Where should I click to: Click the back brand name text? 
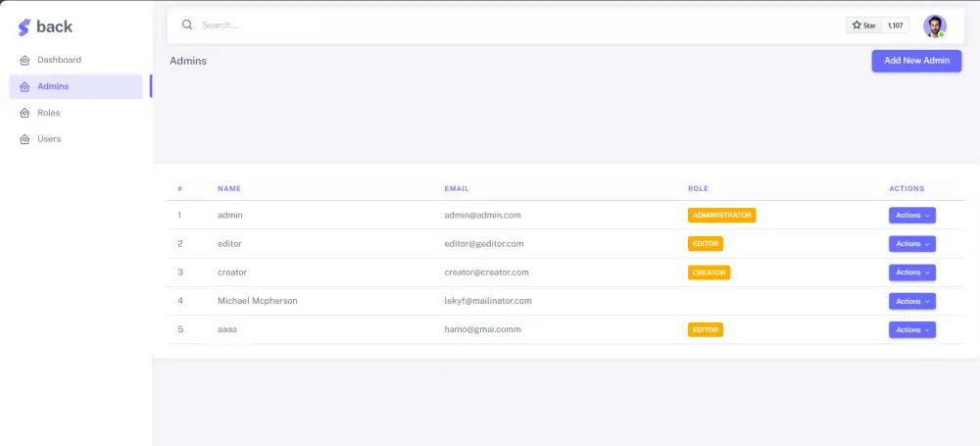click(x=54, y=26)
